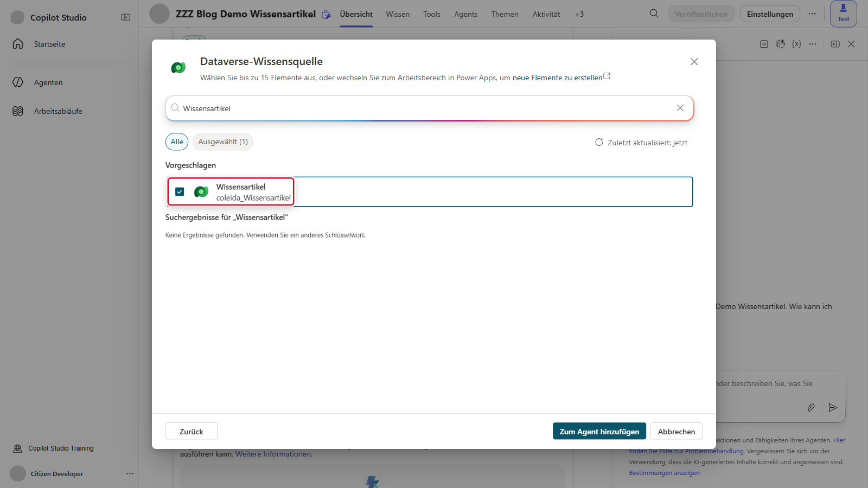Click Zum Agent hinzufügen button
Viewport: 868px width, 488px height.
coord(599,431)
